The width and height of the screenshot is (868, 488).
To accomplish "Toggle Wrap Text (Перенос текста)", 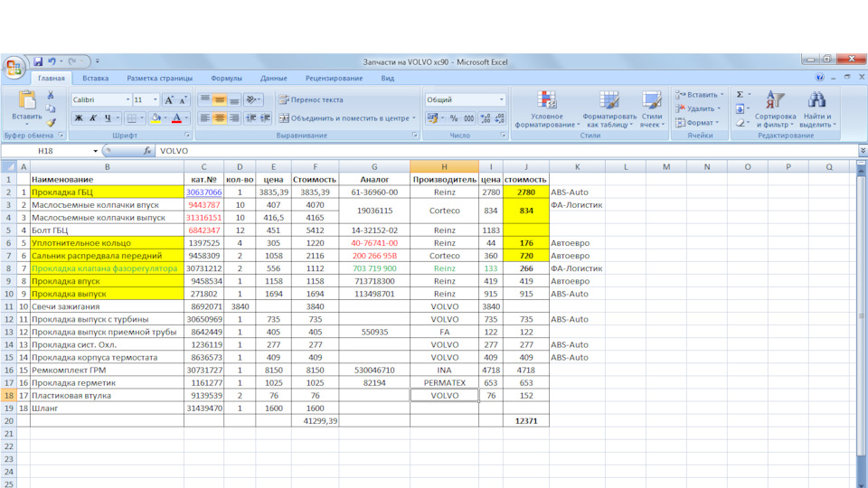I will [310, 99].
